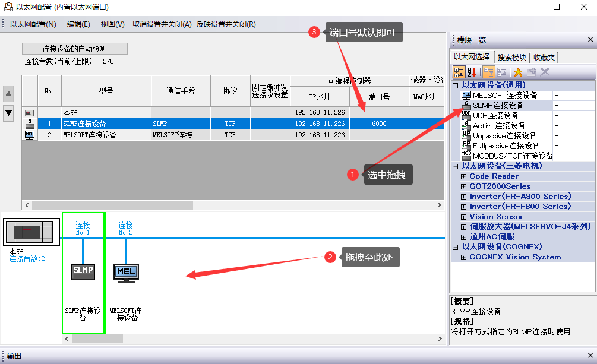The width and height of the screenshot is (597, 364).
Task: Select the Unpassive连接设备 icon in module list
Action: (466, 135)
